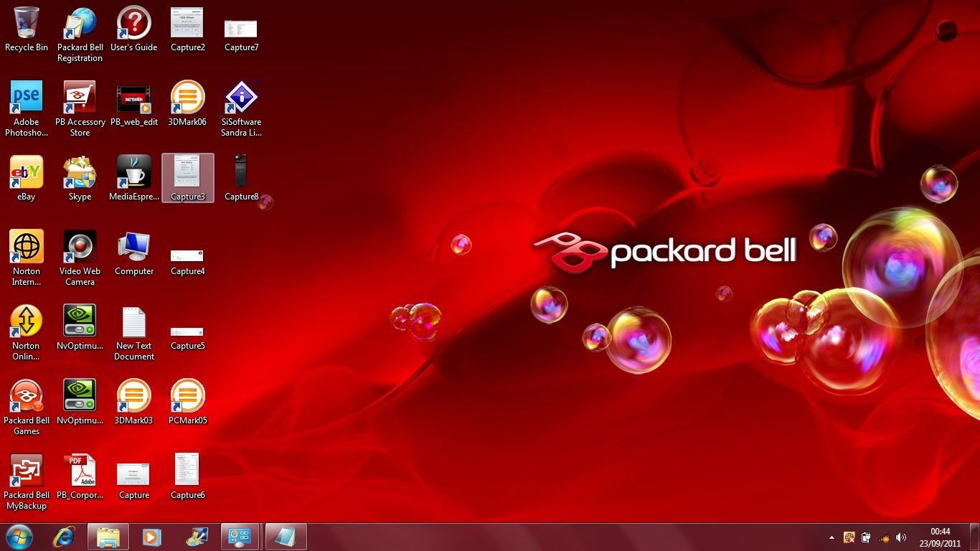
Task: Click the Show Desktop strip
Action: pos(974,537)
